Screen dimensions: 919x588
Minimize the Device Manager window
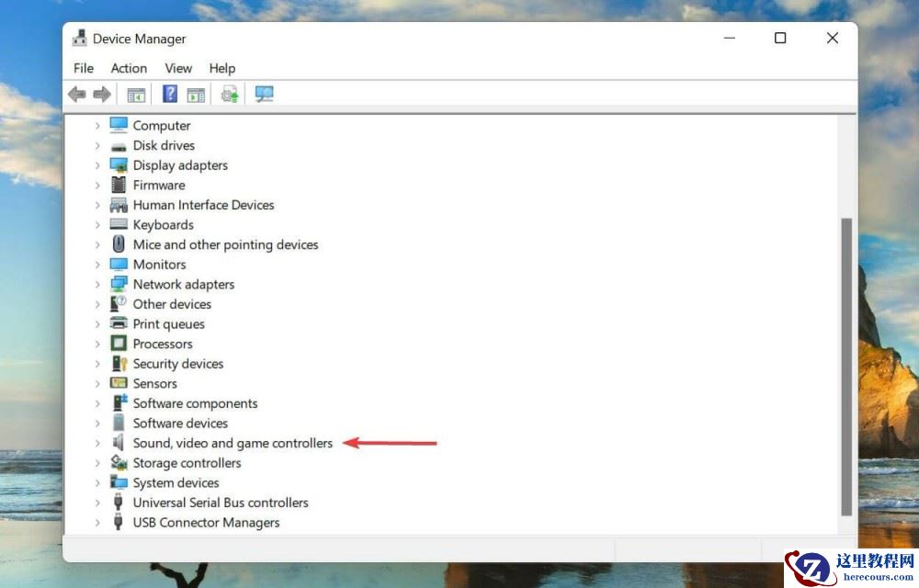click(x=730, y=38)
